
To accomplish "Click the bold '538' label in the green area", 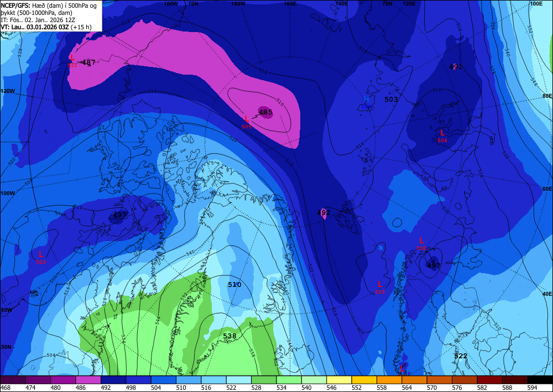I will click(229, 336).
